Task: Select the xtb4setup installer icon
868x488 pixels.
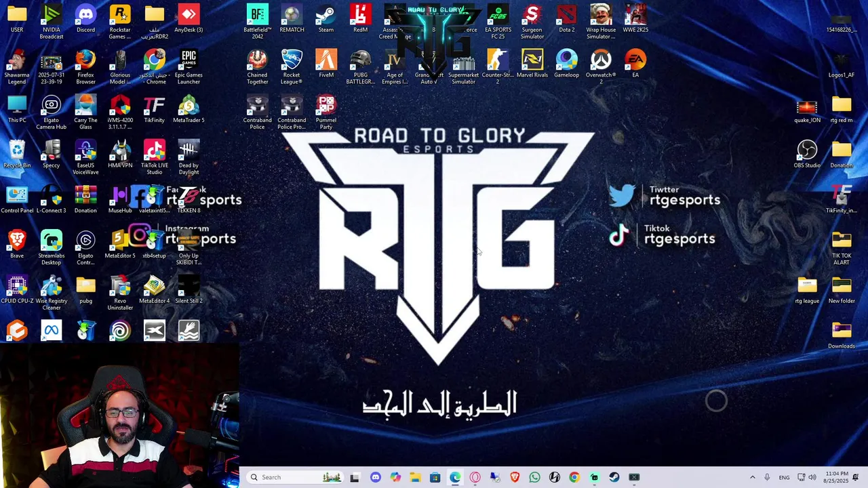Action: tap(154, 245)
